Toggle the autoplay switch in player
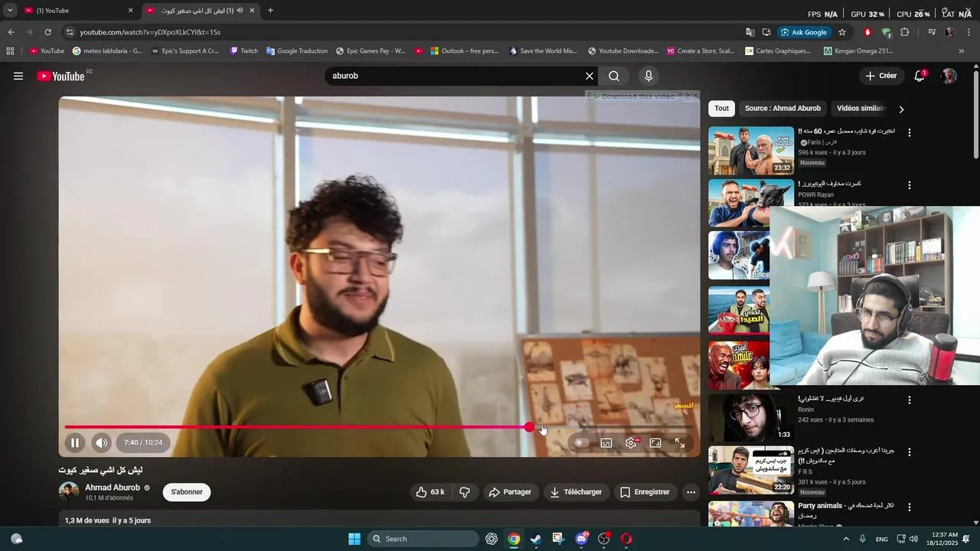Screen dimensions: 980x551 580,442
